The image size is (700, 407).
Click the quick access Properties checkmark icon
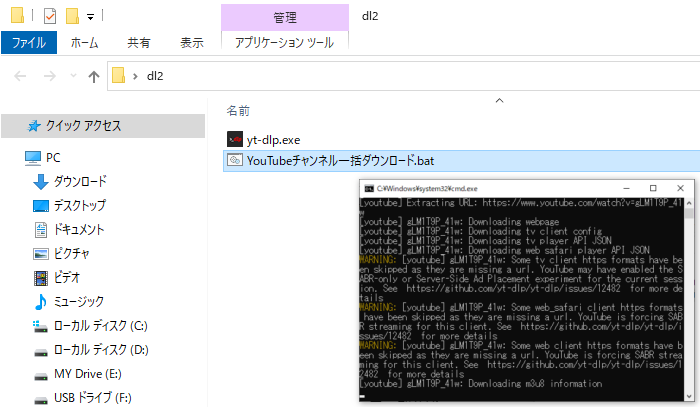50,16
